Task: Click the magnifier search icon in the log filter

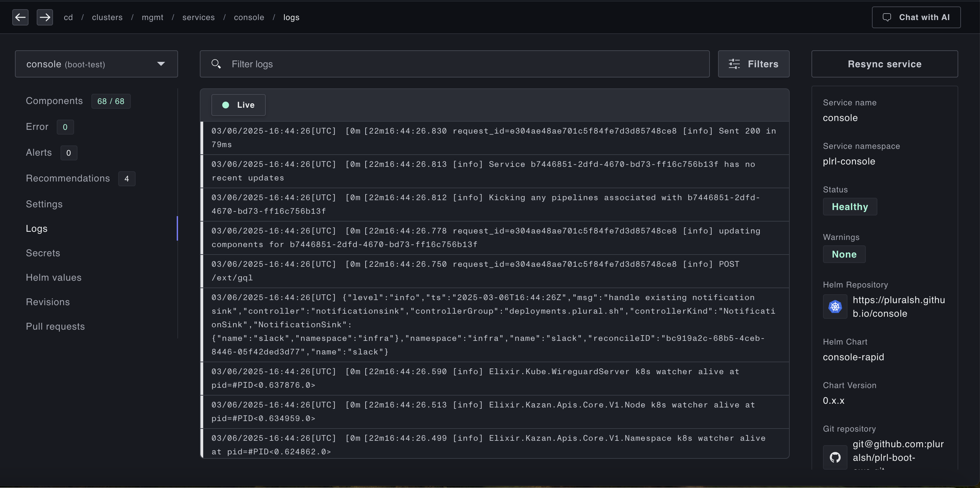Action: [x=216, y=64]
